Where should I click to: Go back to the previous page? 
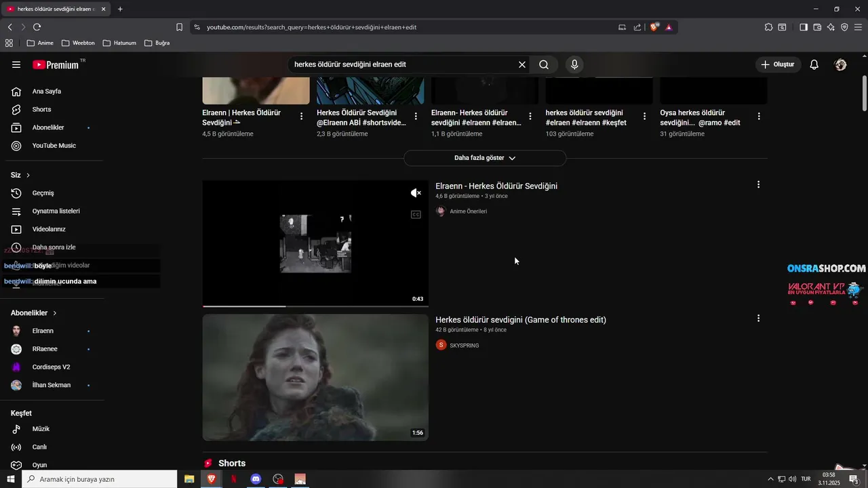coord(9,27)
